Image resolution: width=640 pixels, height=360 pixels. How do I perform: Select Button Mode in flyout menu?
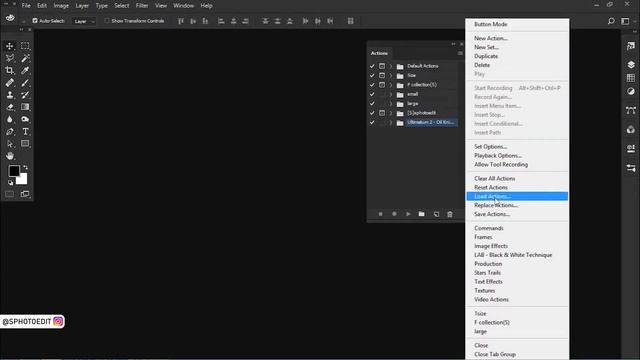tap(517, 24)
